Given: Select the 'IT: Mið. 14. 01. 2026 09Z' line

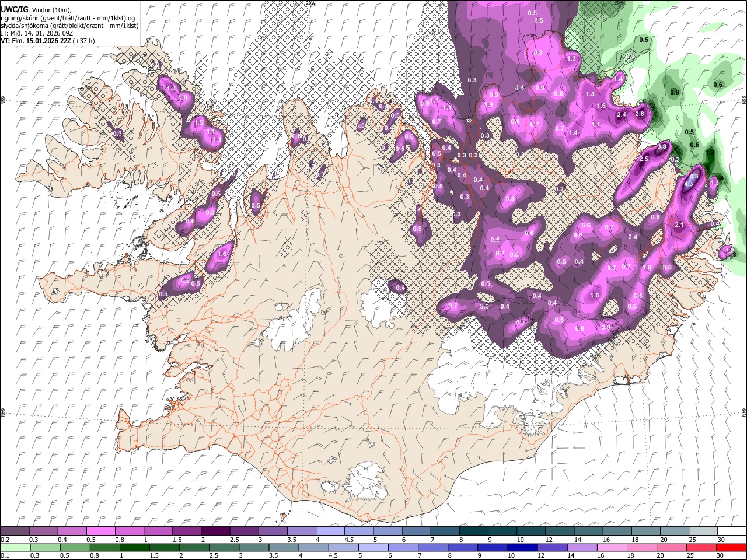Looking at the screenshot, I should tap(37, 33).
